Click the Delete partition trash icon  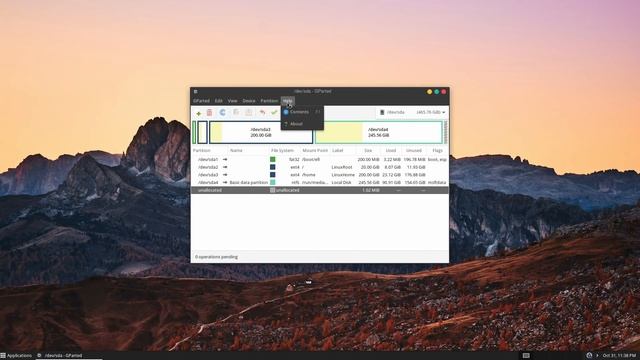coord(209,113)
